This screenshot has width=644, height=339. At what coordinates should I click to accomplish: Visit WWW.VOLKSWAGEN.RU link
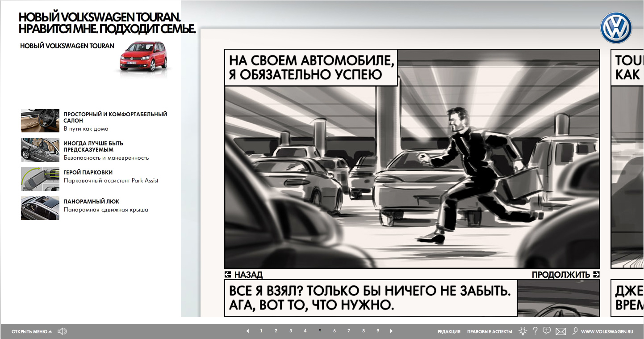607,332
